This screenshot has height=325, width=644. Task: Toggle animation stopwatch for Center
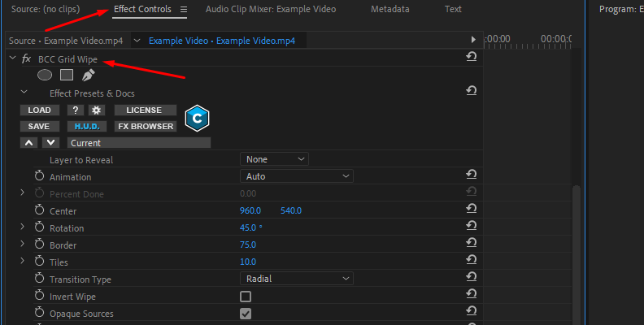point(39,211)
